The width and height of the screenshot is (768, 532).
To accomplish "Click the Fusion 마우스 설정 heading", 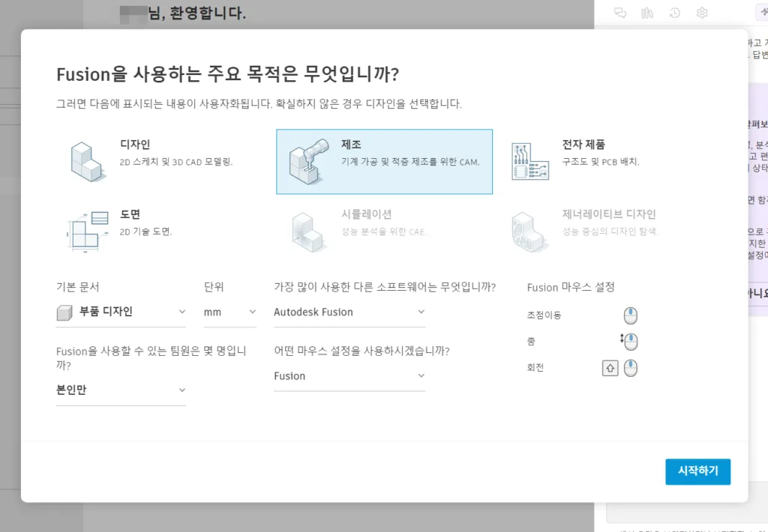I will coord(571,287).
